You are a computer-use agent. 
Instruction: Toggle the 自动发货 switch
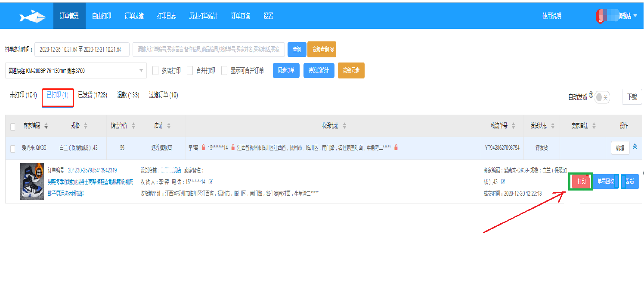(x=602, y=97)
